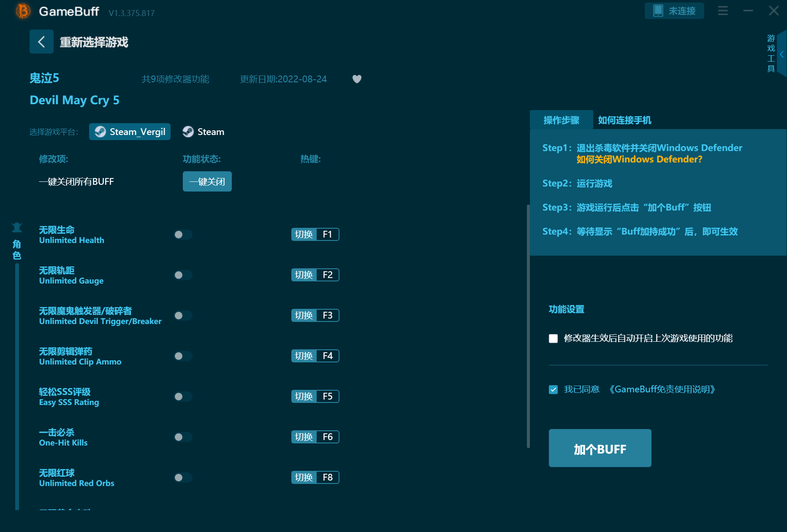
Task: Minimize the GameBuff window
Action: point(748,11)
